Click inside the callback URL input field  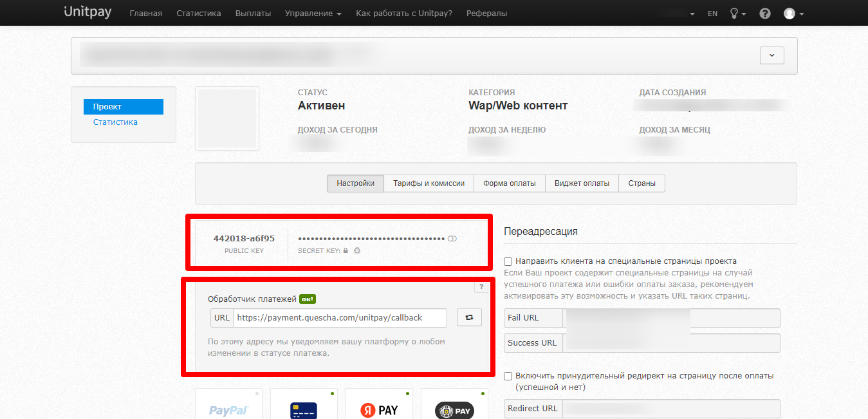click(x=340, y=317)
